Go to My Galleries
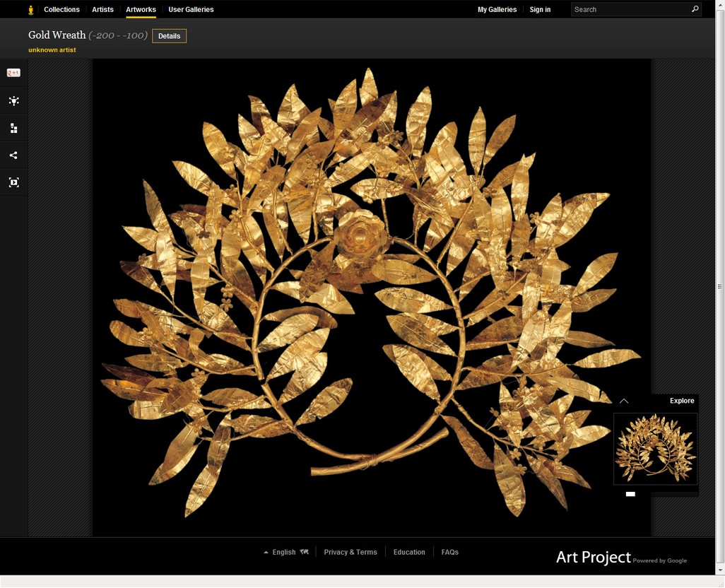 coord(497,9)
